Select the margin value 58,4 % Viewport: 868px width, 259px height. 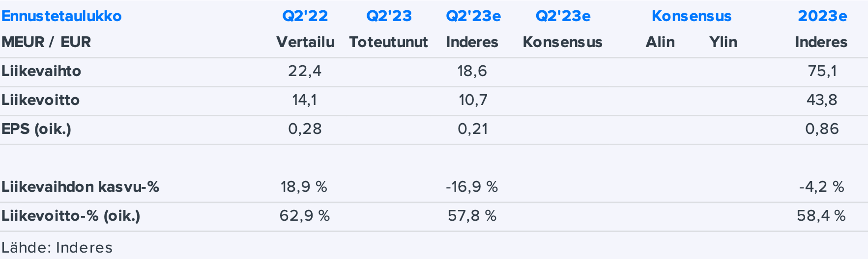[821, 216]
